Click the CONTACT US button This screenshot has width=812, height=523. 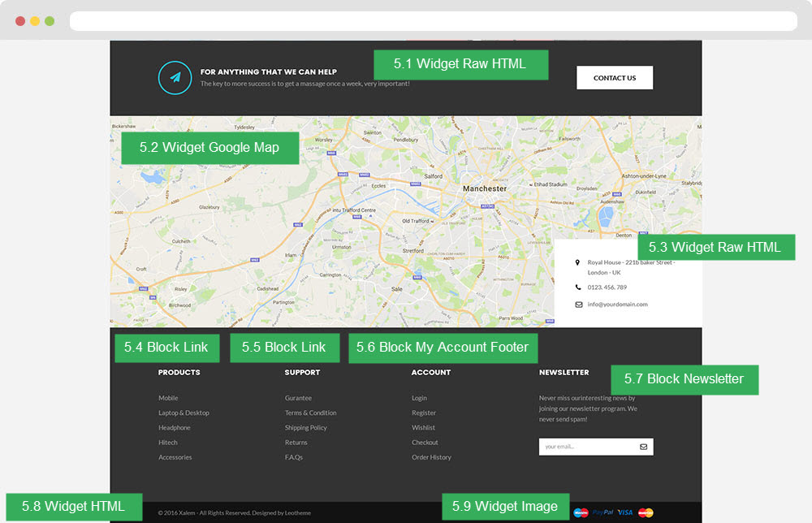tap(615, 78)
